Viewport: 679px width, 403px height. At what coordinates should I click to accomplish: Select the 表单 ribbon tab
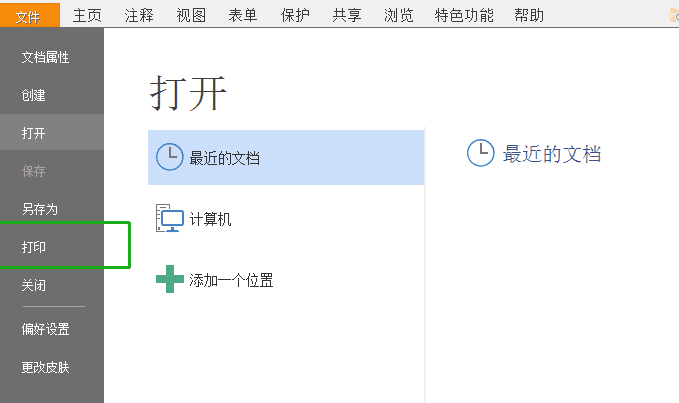click(243, 16)
